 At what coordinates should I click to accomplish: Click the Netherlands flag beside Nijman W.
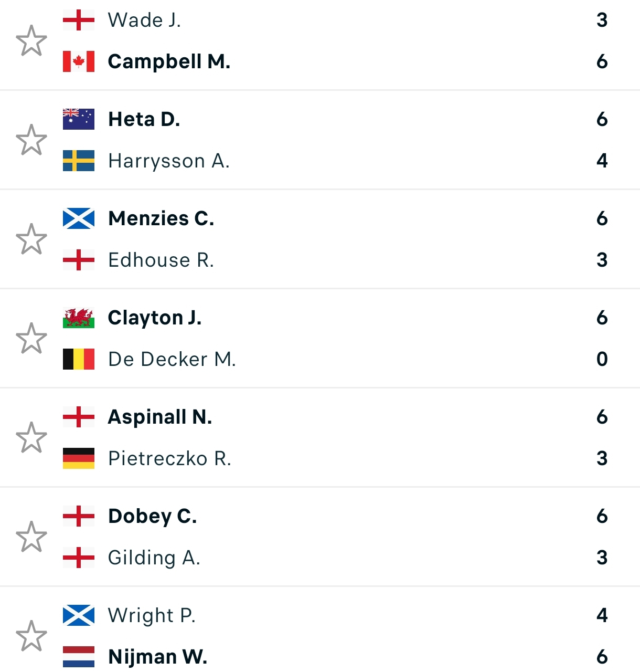[79, 657]
